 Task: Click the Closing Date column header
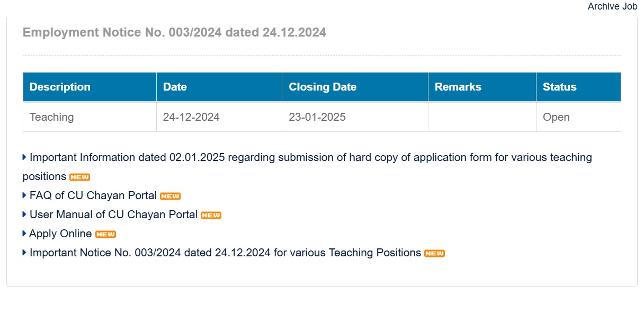pos(323,87)
